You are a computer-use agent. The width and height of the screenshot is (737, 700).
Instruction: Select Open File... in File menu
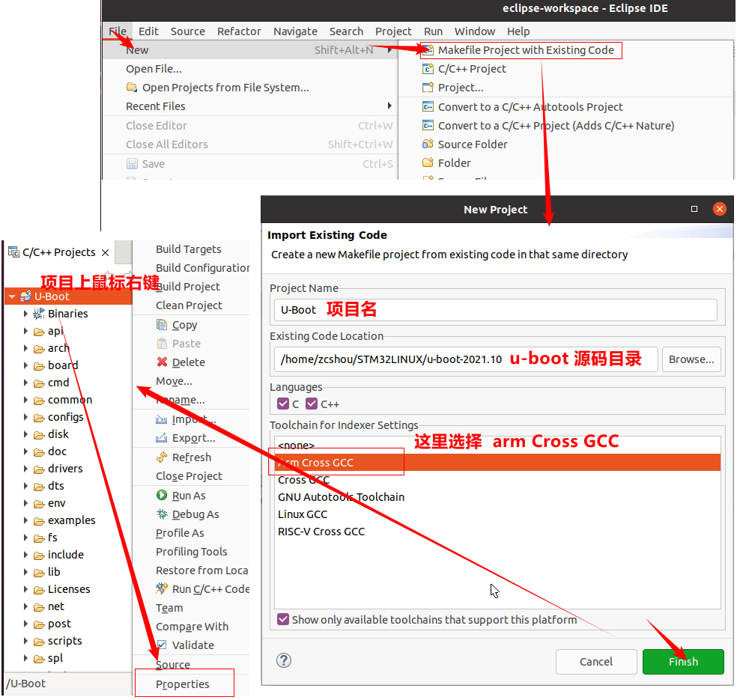(154, 69)
